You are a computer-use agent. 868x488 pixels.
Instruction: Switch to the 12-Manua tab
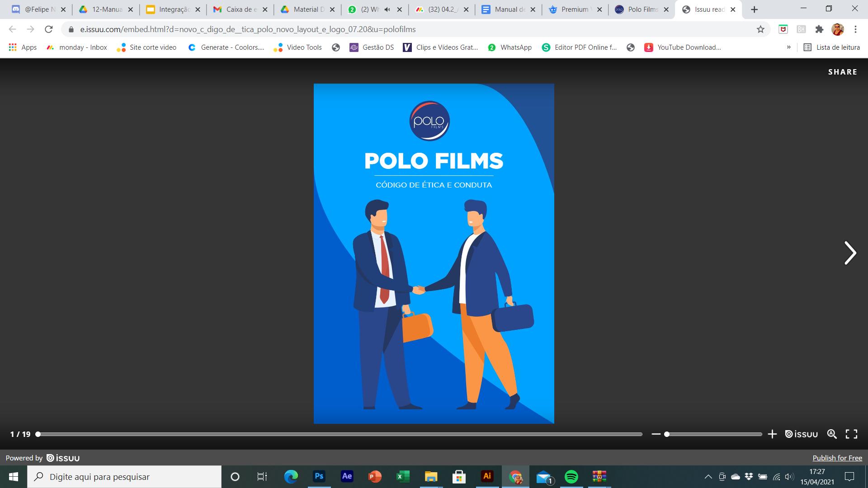(106, 9)
